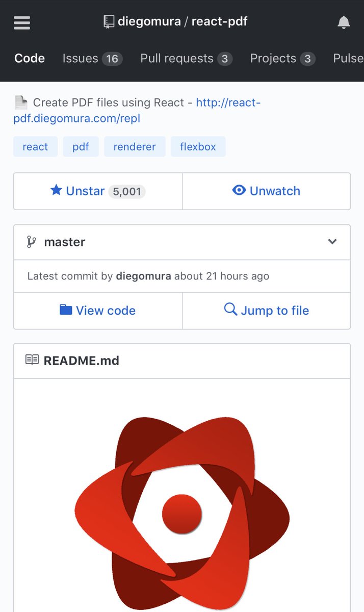364x612 pixels.
Task: Open the react-pdf.diegomura.com/repl link
Action: (137, 111)
